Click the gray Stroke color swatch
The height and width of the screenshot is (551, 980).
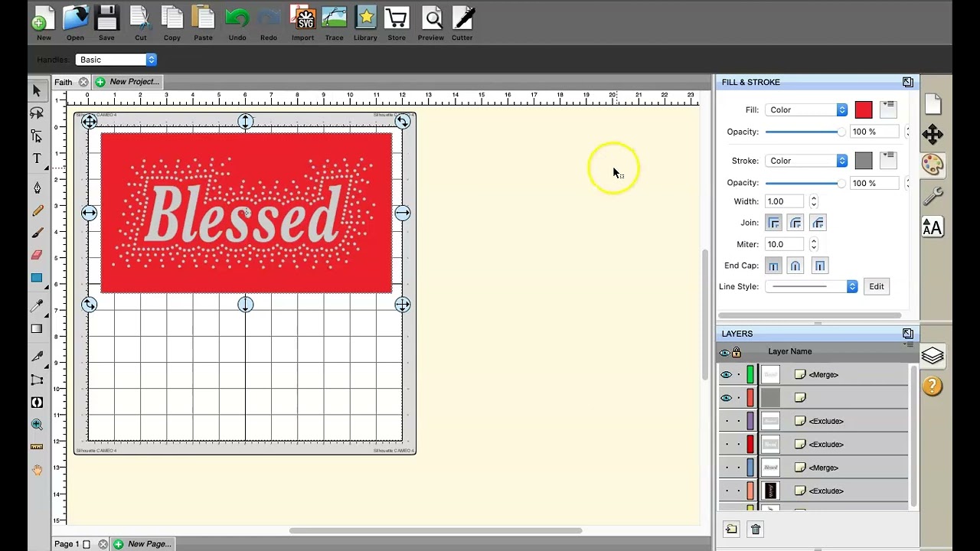pyautogui.click(x=864, y=161)
